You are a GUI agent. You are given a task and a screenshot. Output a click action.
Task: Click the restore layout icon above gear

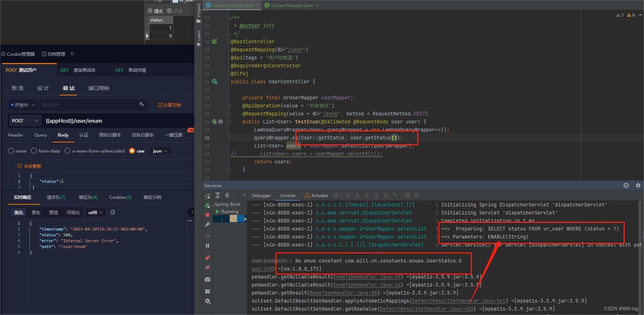coord(207,291)
